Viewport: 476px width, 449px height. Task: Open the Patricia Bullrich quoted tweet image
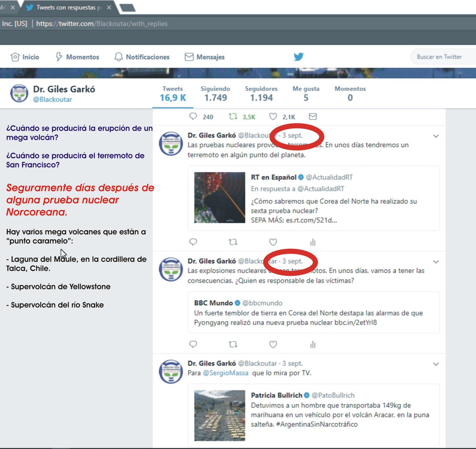(220, 416)
